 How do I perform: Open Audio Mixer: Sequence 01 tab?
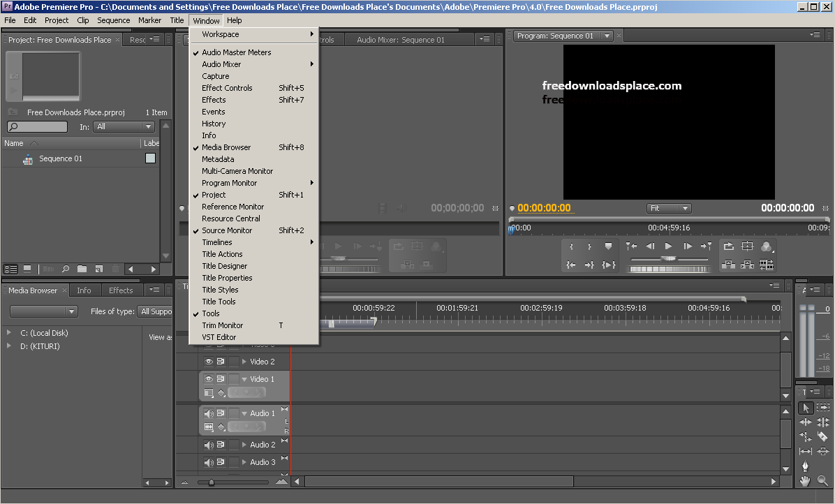(x=401, y=40)
